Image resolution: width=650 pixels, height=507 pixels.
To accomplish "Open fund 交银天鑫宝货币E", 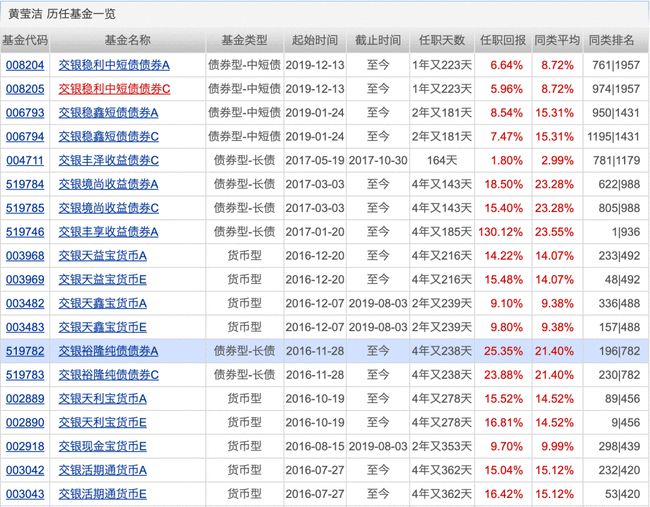I will (102, 327).
